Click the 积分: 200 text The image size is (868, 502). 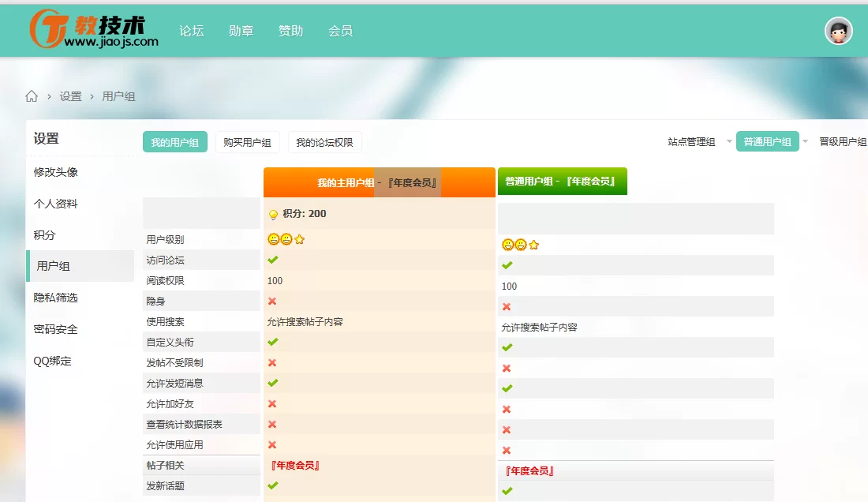click(x=305, y=214)
